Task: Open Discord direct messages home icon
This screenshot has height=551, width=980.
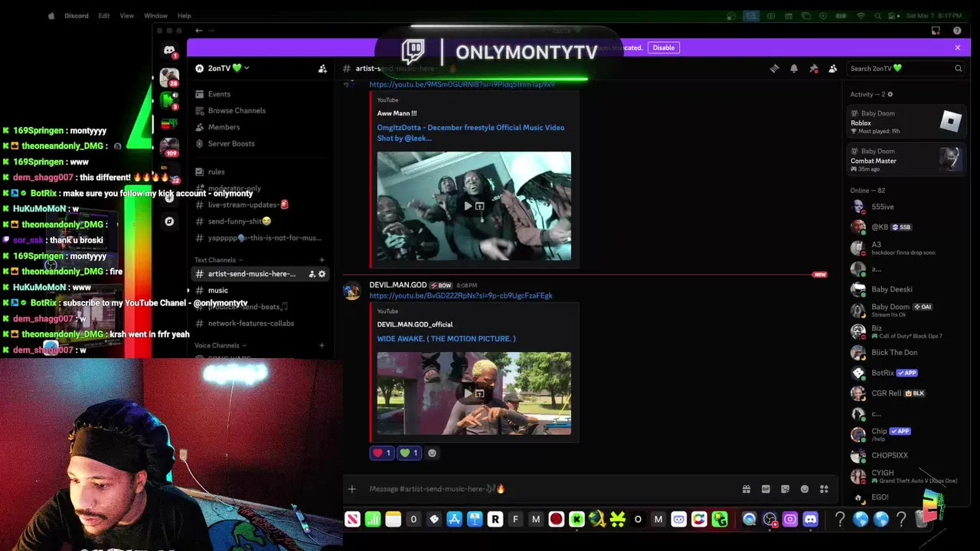Action: click(169, 50)
